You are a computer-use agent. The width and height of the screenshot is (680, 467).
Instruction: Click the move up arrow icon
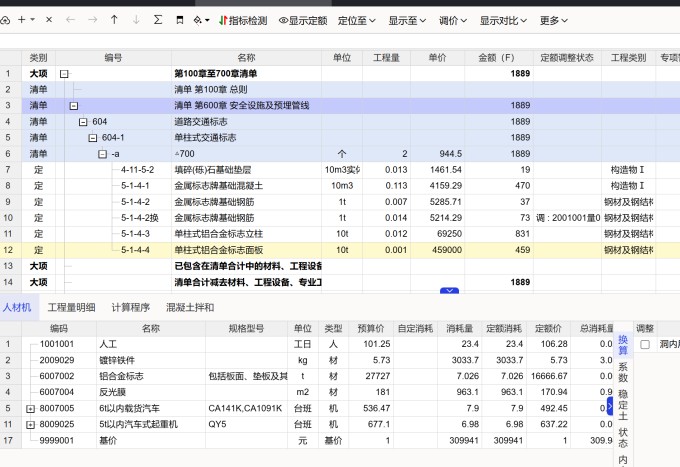tap(114, 20)
